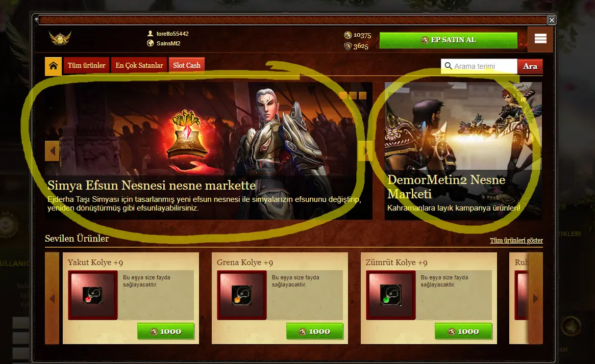Screen dimensions: 595x364
Task: Open the Slot Cash tab
Action: (187, 66)
